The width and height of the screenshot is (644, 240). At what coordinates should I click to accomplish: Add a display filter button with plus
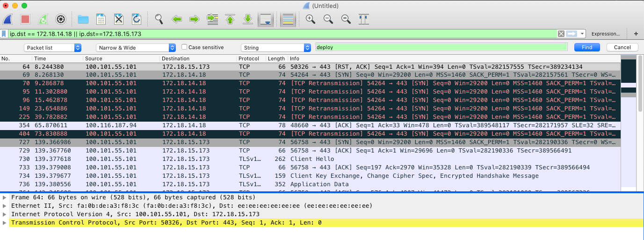pyautogui.click(x=636, y=34)
